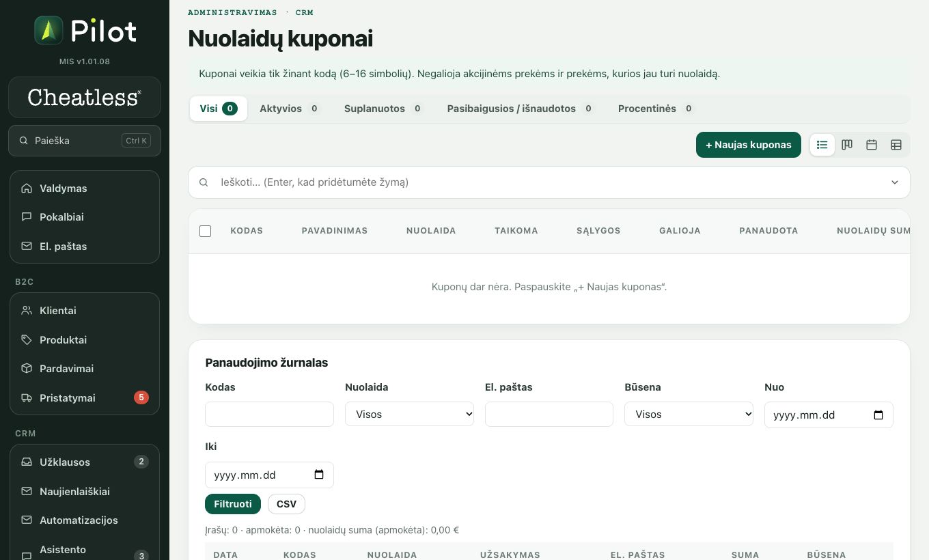This screenshot has height=560, width=929.
Task: Open the Cheatless workspace button
Action: click(85, 97)
